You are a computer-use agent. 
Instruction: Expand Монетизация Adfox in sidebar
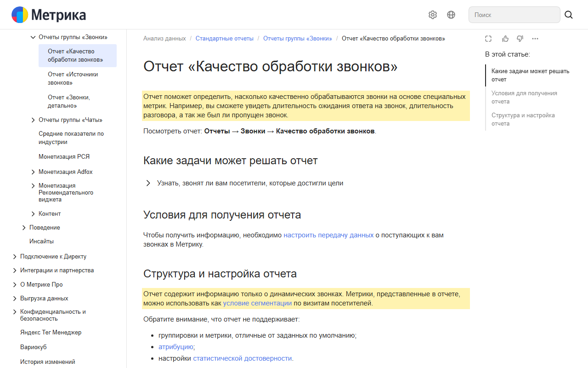click(33, 172)
